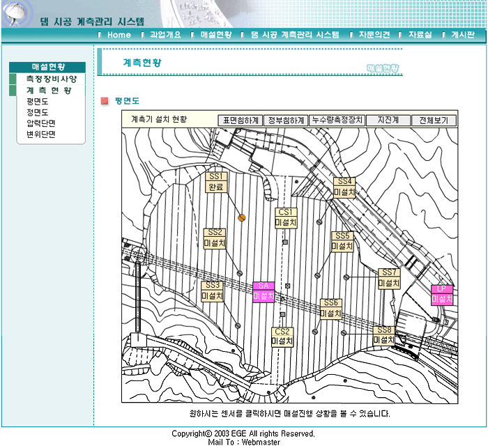This screenshot has width=488, height=448.
Task: Select the SS1 완료 sensor label
Action: point(216,183)
